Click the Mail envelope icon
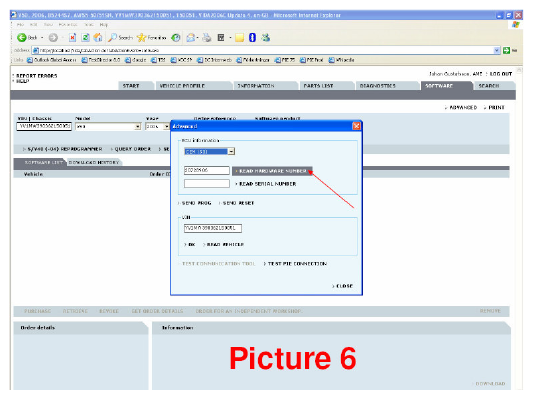This screenshot has height=399, width=533. pos(191,37)
